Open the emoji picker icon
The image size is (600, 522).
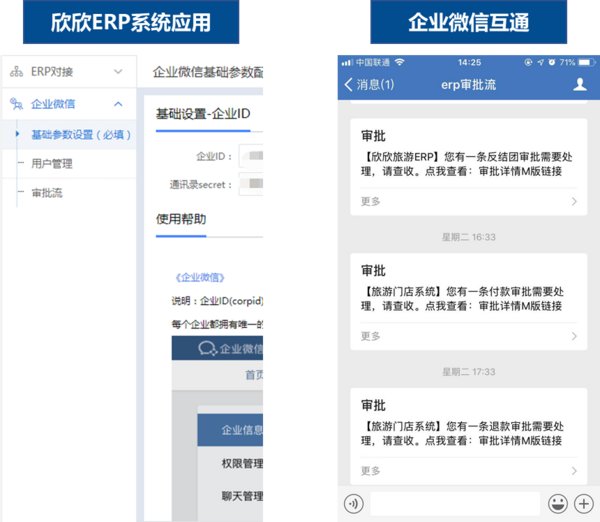click(558, 504)
